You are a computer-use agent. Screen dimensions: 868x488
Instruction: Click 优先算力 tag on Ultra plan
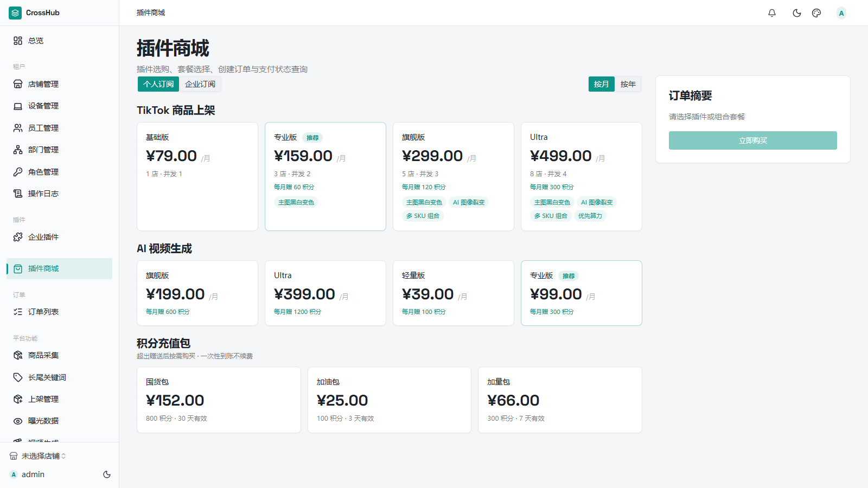coord(590,216)
